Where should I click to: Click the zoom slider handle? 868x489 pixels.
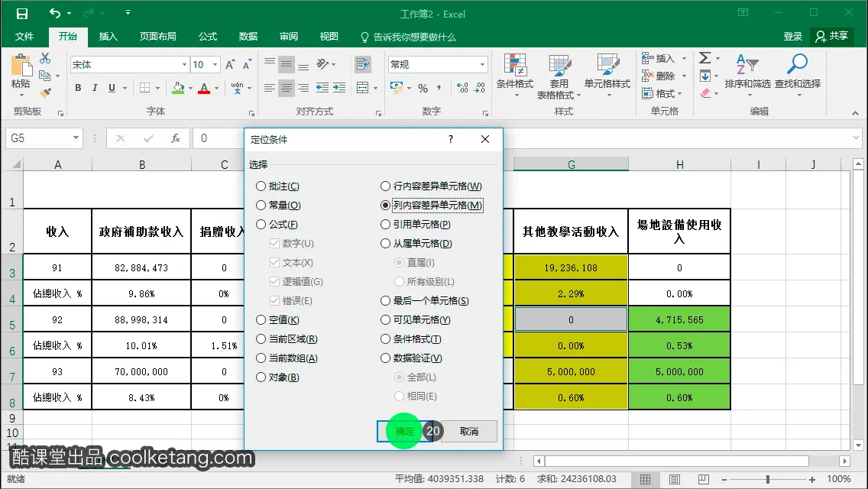click(768, 479)
